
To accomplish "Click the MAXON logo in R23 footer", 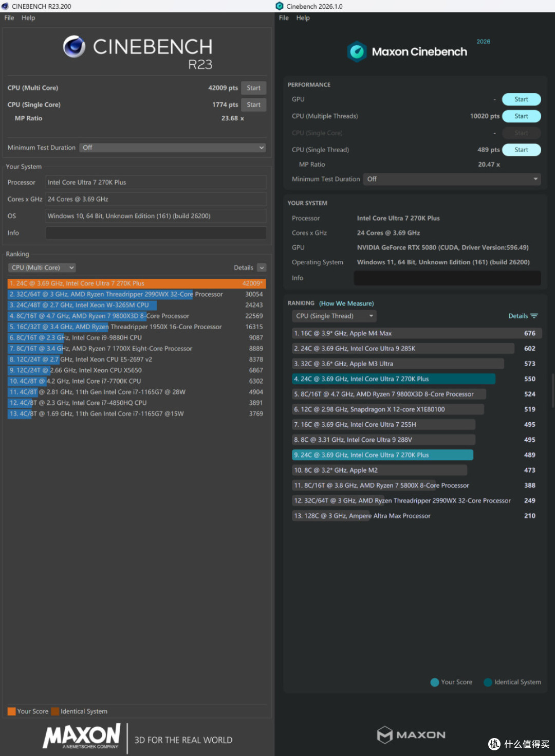I will [82, 736].
